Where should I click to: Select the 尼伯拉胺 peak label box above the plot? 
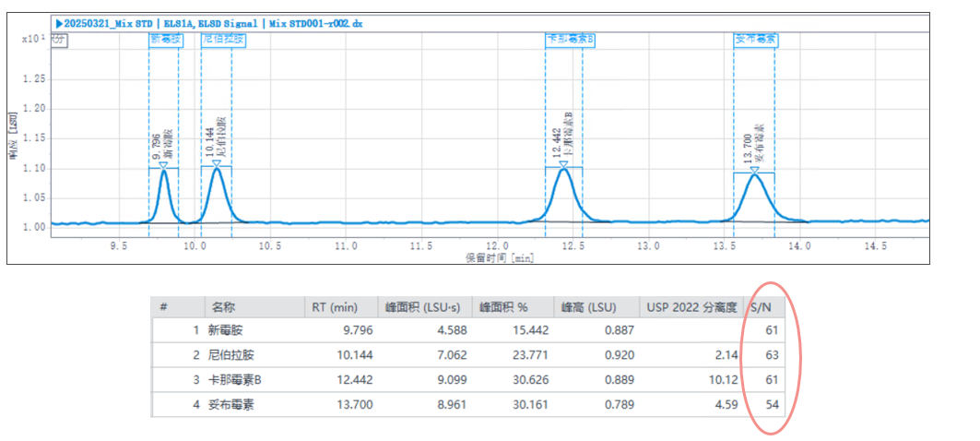[222, 40]
